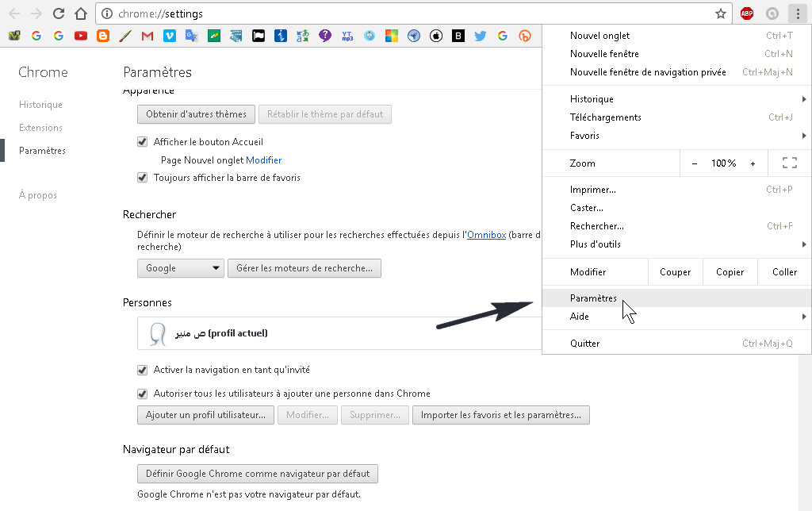
Task: Open the Twitter bookmark
Action: coord(481,36)
